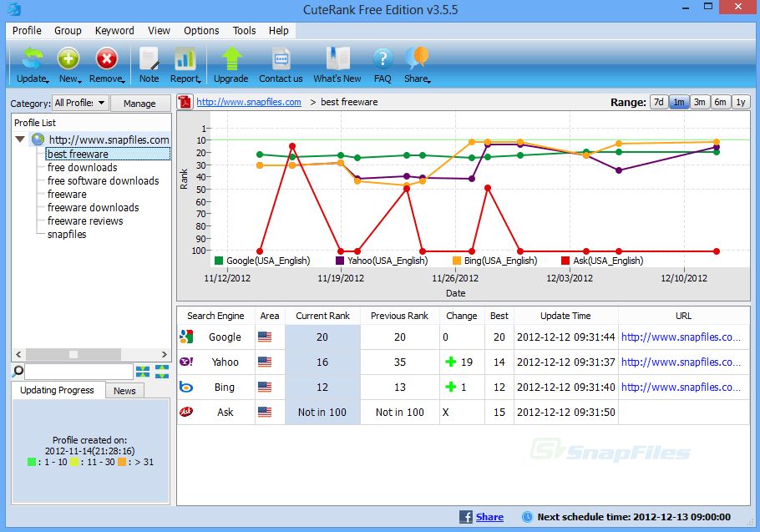Open the URL link in Bing row
This screenshot has width=760, height=532.
pyautogui.click(x=681, y=388)
